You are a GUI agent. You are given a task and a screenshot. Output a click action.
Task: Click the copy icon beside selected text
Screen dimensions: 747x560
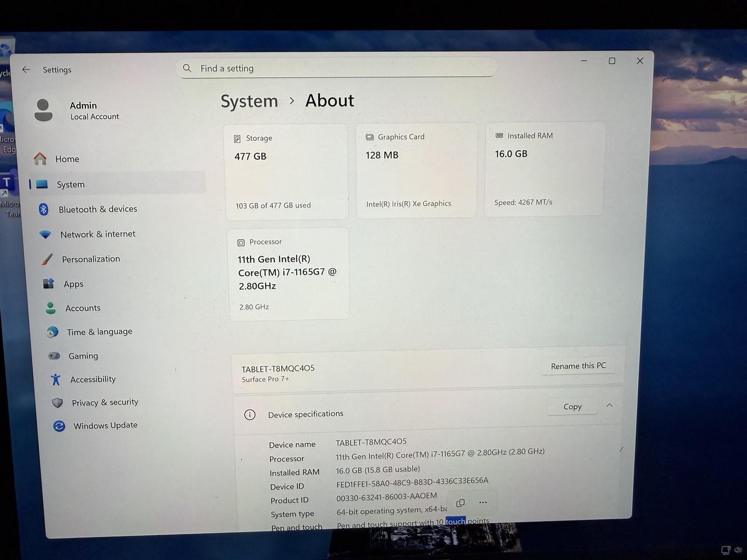click(460, 503)
